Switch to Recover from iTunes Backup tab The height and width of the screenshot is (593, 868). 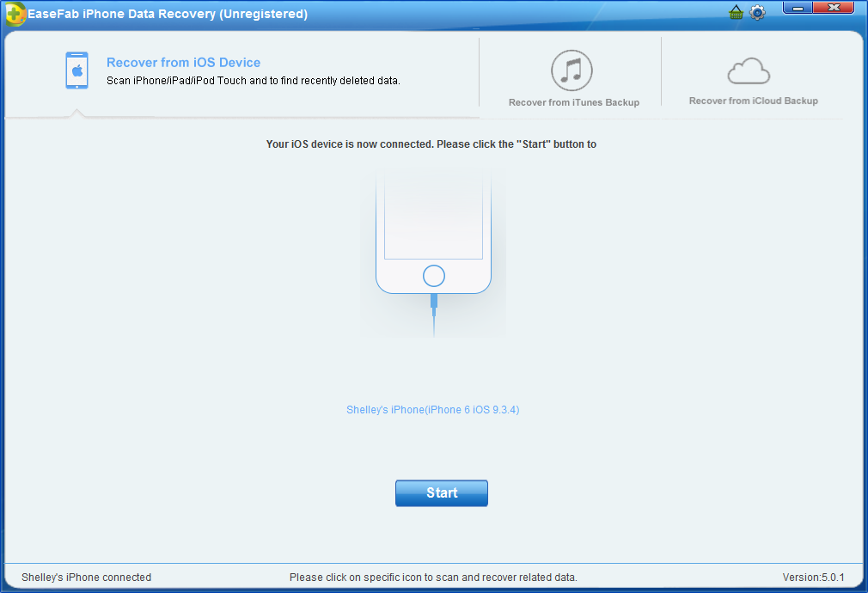pos(573,102)
